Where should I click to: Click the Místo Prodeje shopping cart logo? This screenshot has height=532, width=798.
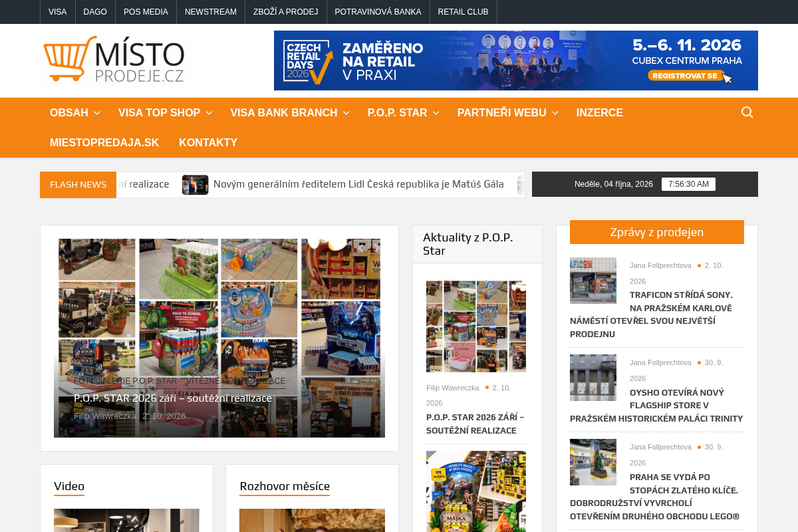(114, 60)
